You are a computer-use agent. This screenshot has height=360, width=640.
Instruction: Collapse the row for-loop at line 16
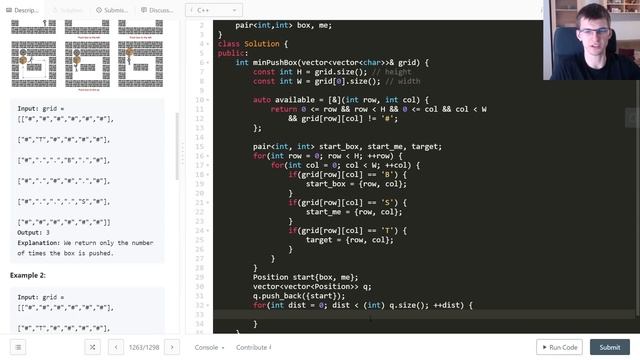(x=207, y=156)
